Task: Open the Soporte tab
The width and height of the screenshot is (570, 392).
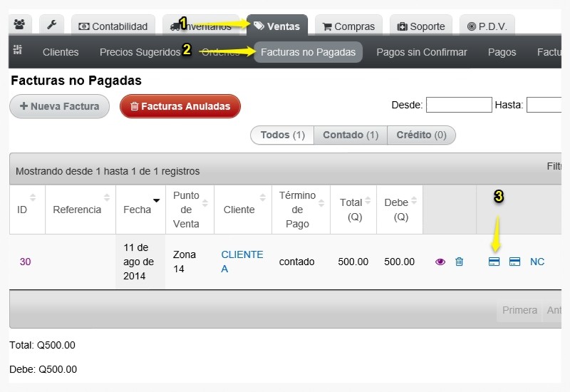Action: tap(421, 26)
